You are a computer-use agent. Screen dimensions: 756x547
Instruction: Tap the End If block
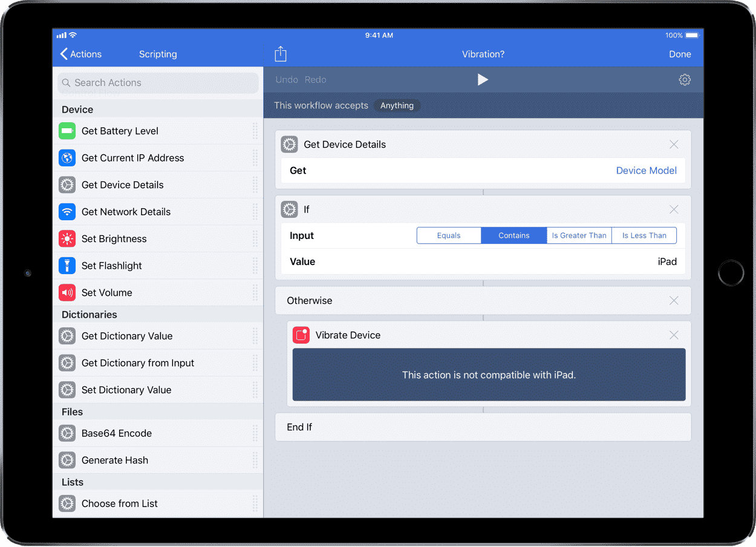[483, 427]
